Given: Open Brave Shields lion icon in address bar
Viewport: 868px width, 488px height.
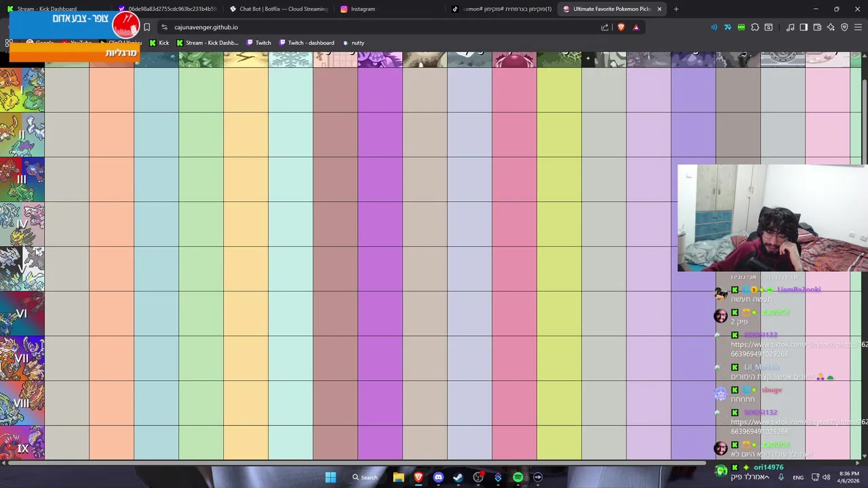Looking at the screenshot, I should click(620, 27).
